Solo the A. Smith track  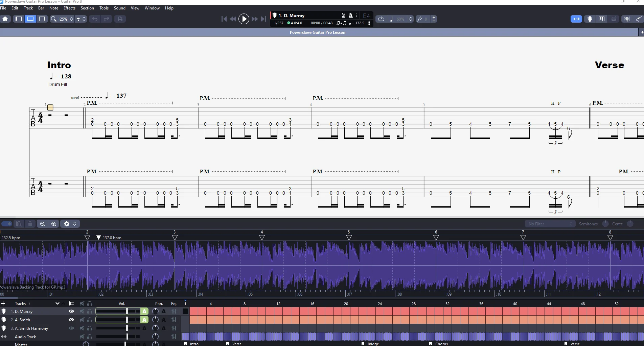[90, 320]
